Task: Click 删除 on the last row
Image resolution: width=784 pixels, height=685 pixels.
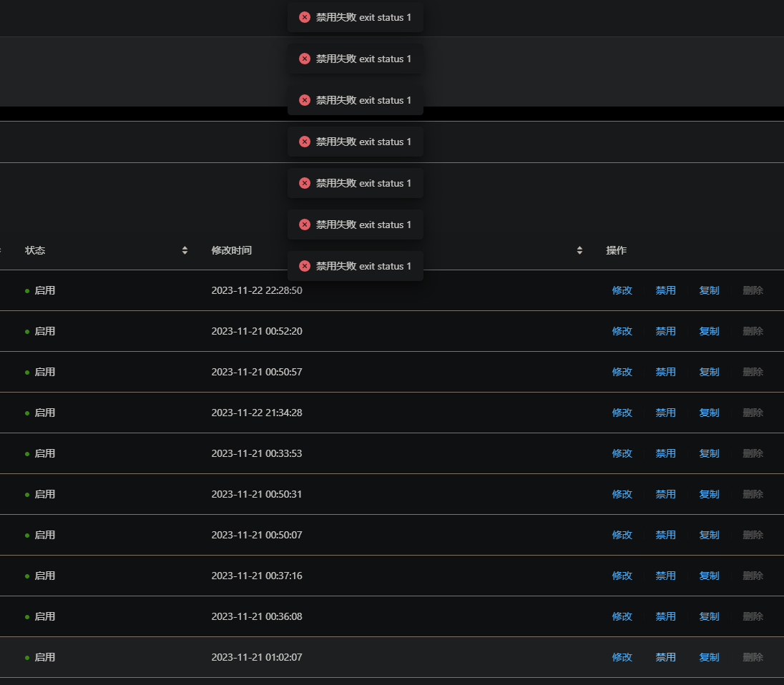Action: coord(753,657)
